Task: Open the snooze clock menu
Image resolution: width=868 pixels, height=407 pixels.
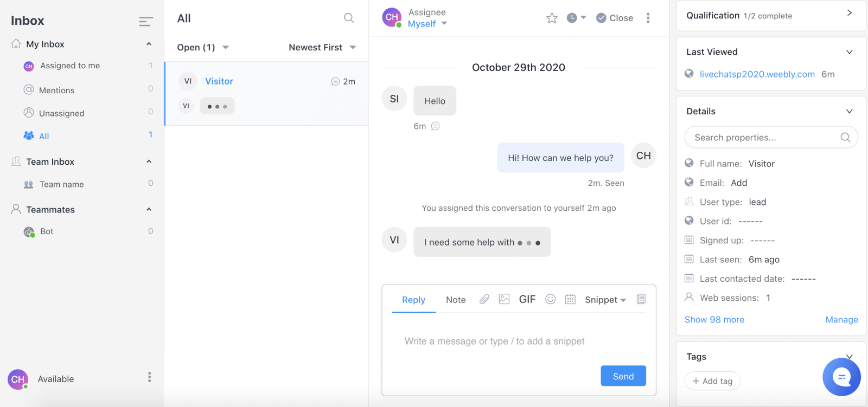Action: (576, 18)
